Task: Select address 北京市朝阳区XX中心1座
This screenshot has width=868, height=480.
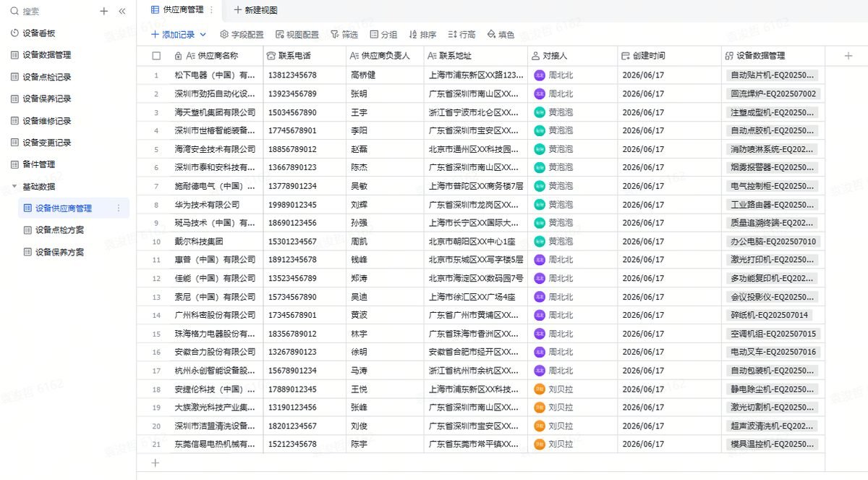Action: [x=475, y=241]
